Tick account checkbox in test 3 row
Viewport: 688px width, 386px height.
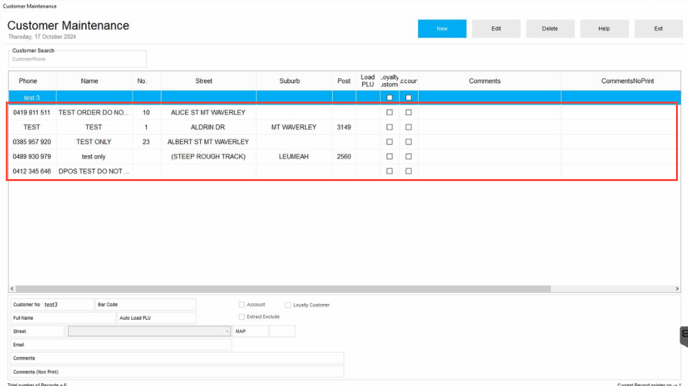[x=408, y=98]
